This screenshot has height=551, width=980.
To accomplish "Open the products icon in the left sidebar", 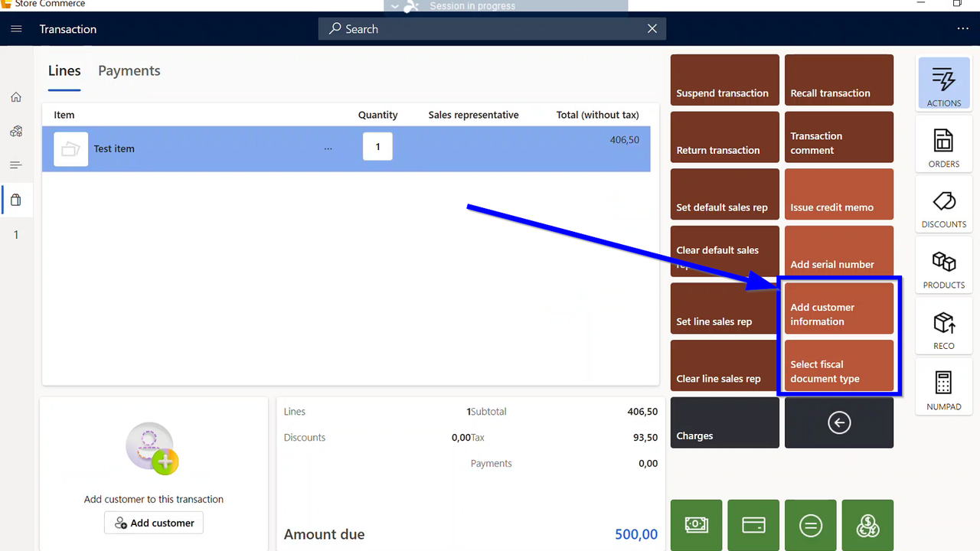I will (16, 132).
